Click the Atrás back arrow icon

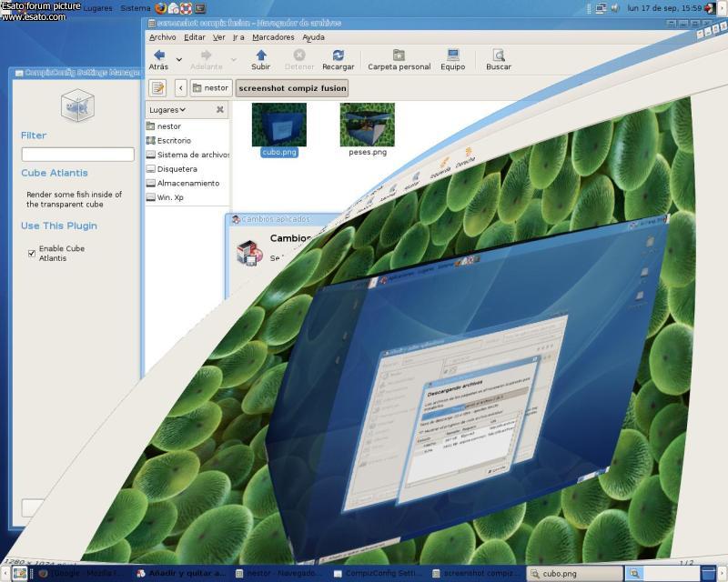click(x=158, y=55)
